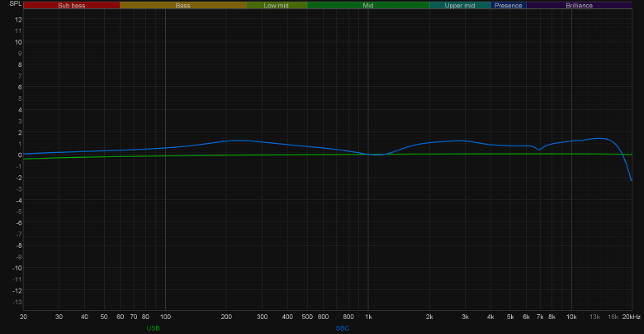Click the SPL axis title
Screen dimensions: 644x334
[x=16, y=3]
